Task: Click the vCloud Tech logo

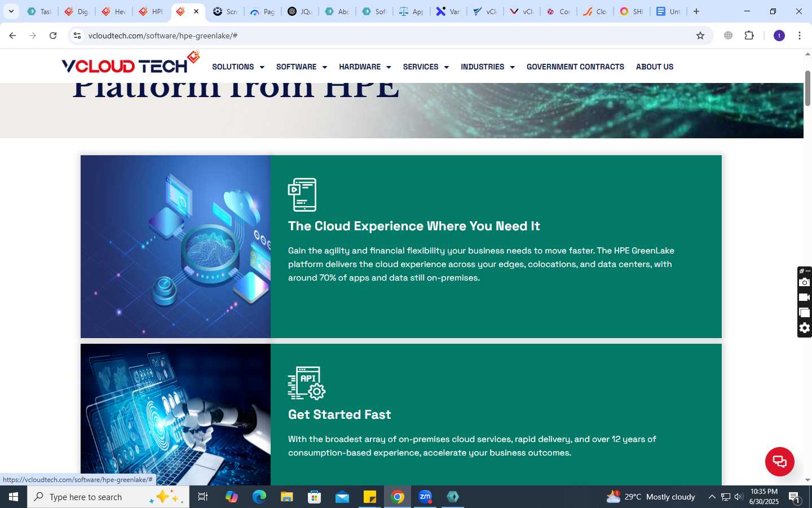Action: pos(130,63)
